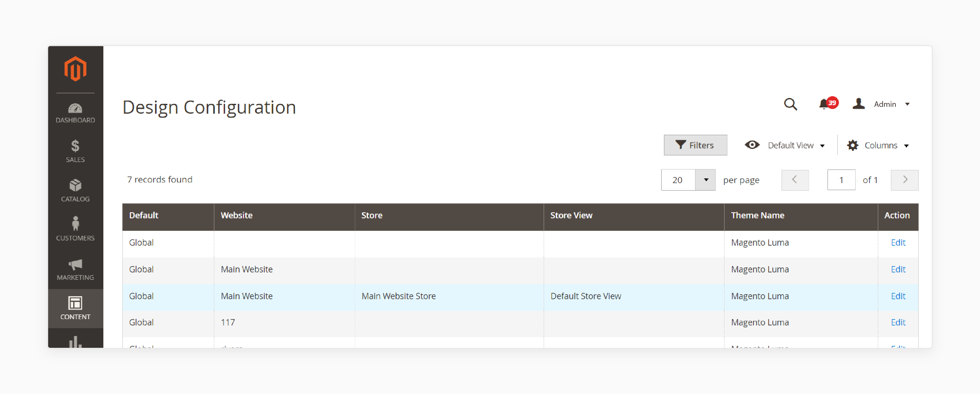Open the Customers sidebar menu
Screen dimensions: 980x394
[75, 229]
